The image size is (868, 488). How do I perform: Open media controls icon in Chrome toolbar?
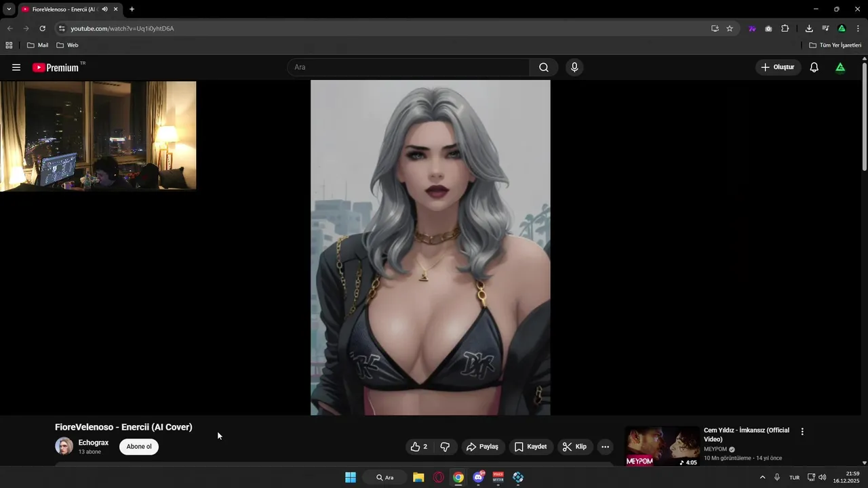click(x=825, y=28)
